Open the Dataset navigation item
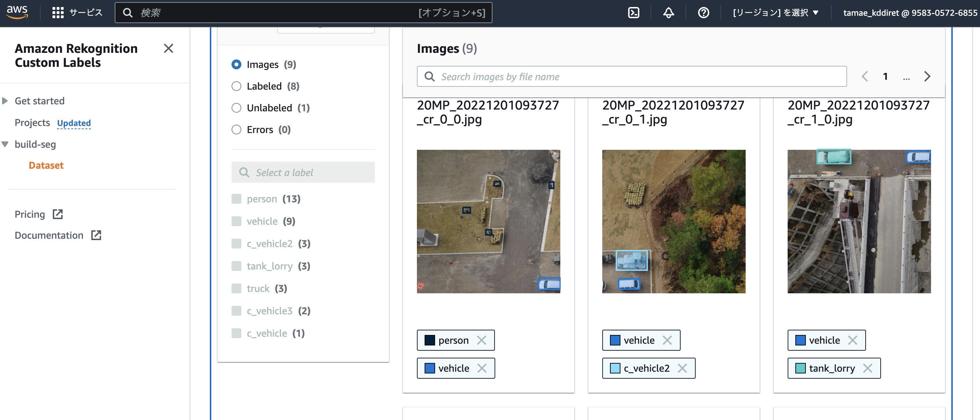This screenshot has height=420, width=980. click(x=46, y=165)
